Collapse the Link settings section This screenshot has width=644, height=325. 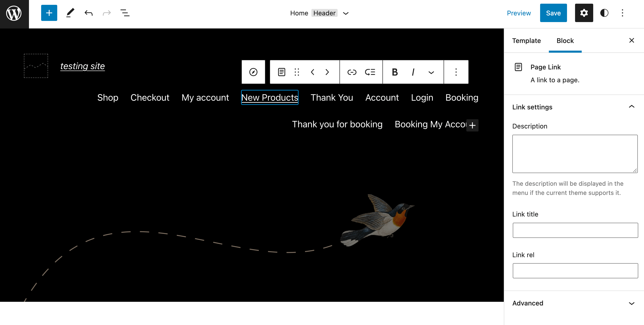tap(631, 107)
